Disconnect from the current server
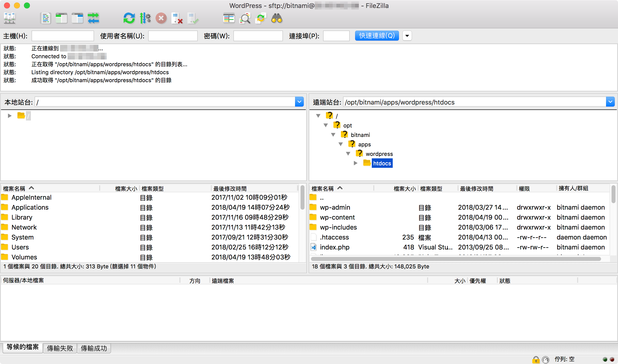 click(177, 18)
